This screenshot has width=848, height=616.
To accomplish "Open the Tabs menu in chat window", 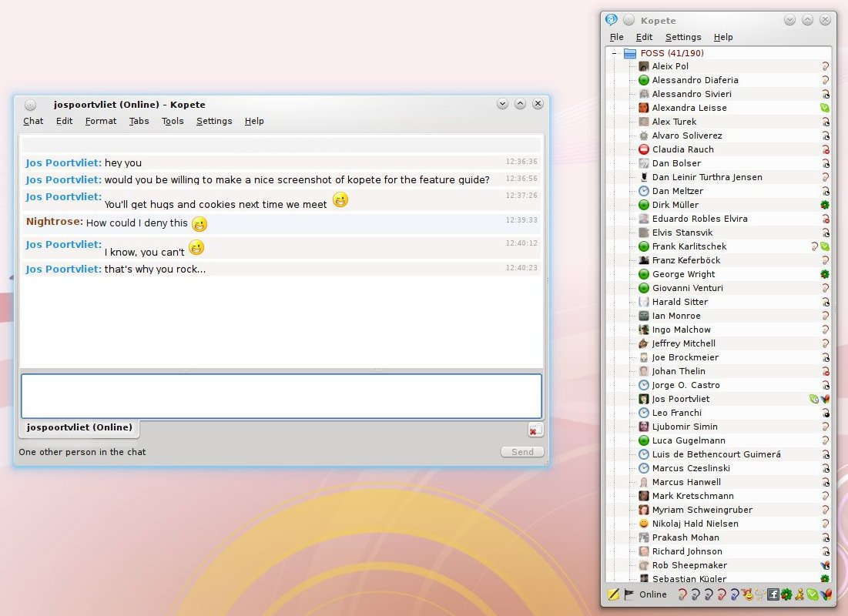I will (139, 121).
